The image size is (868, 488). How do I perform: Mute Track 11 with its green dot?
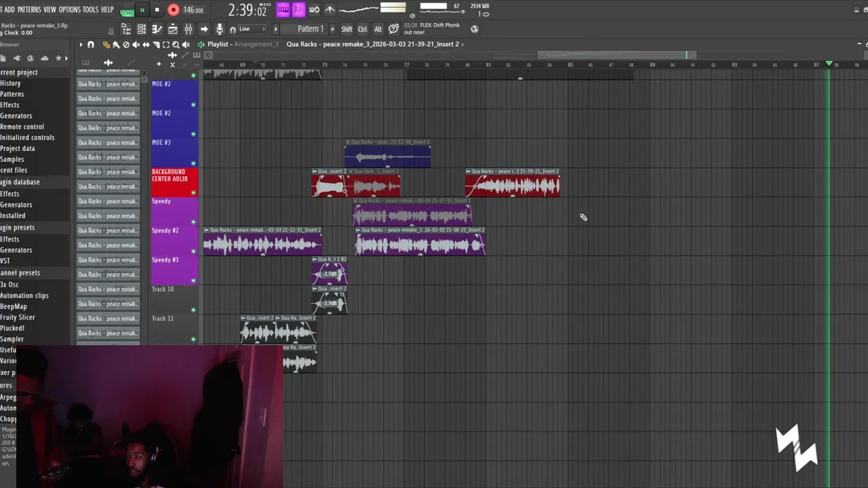pos(193,339)
